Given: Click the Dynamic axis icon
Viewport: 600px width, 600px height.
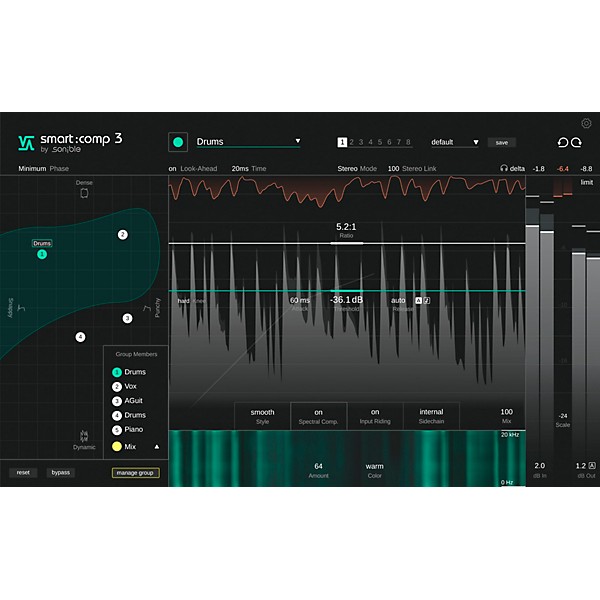Looking at the screenshot, I should click(84, 436).
